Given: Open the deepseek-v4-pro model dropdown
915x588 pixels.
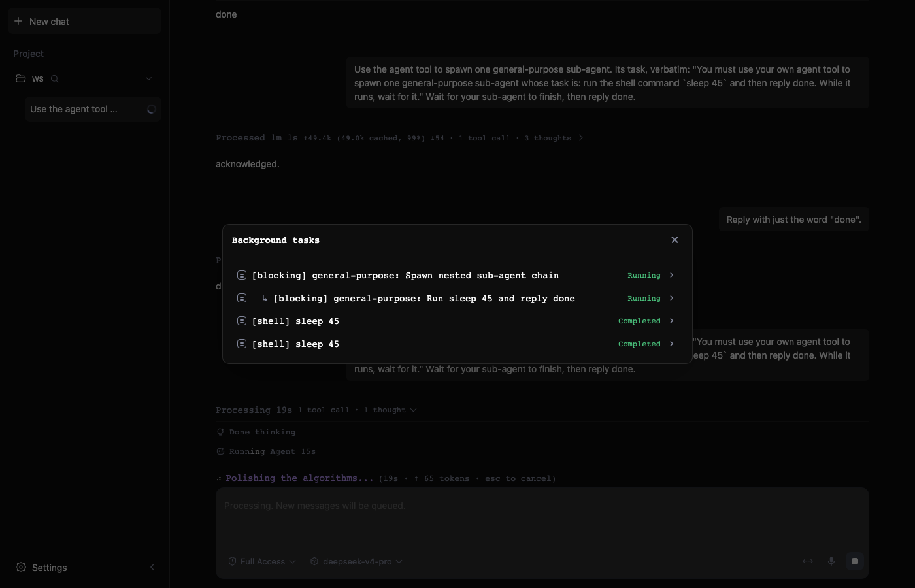Looking at the screenshot, I should 357,561.
